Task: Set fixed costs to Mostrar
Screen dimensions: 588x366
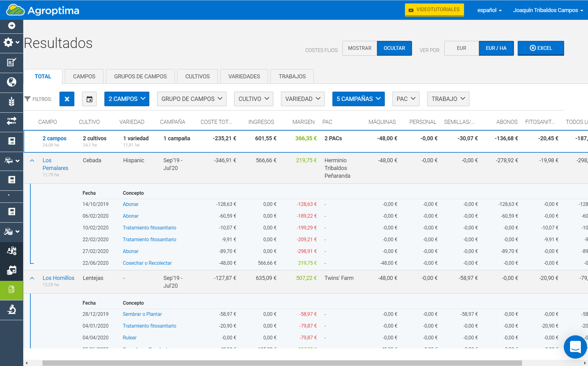Action: tap(359, 48)
